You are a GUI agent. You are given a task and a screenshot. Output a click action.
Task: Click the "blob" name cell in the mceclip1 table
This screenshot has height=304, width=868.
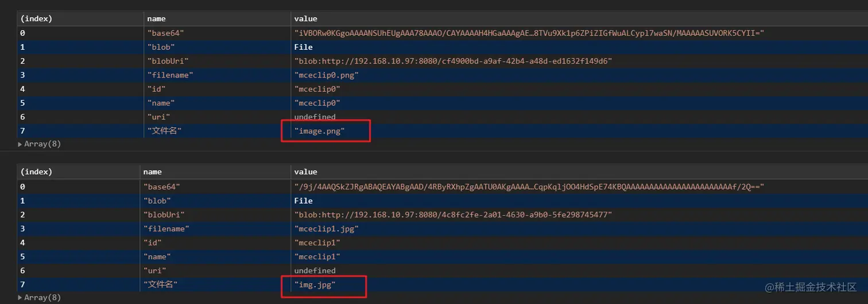coord(157,201)
